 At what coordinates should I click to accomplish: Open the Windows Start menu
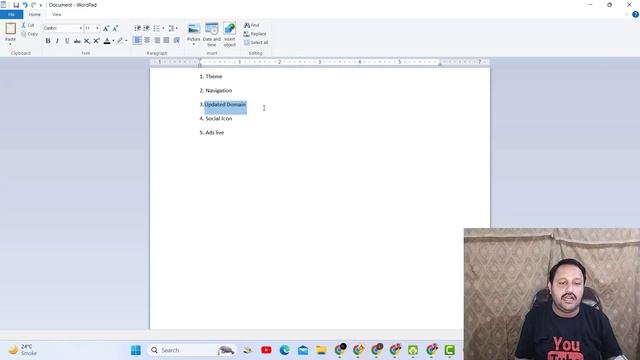(x=136, y=350)
